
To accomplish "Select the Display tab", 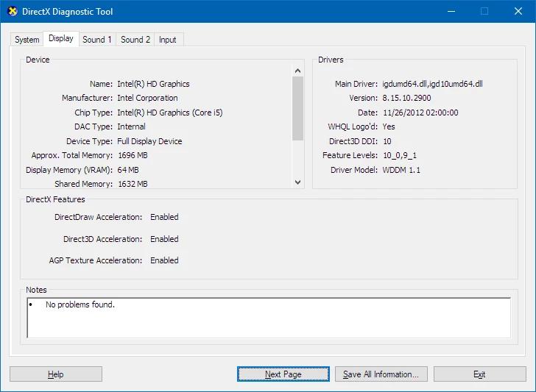I will click(61, 38).
